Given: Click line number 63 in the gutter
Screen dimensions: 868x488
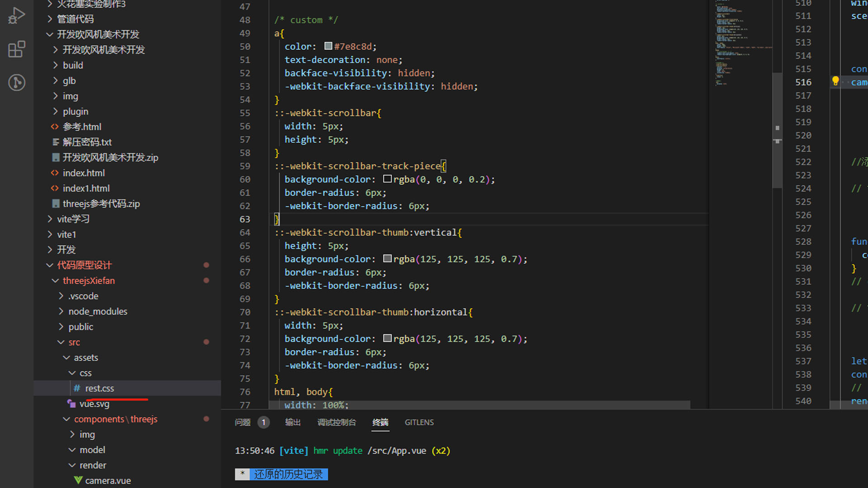Looking at the screenshot, I should (245, 219).
